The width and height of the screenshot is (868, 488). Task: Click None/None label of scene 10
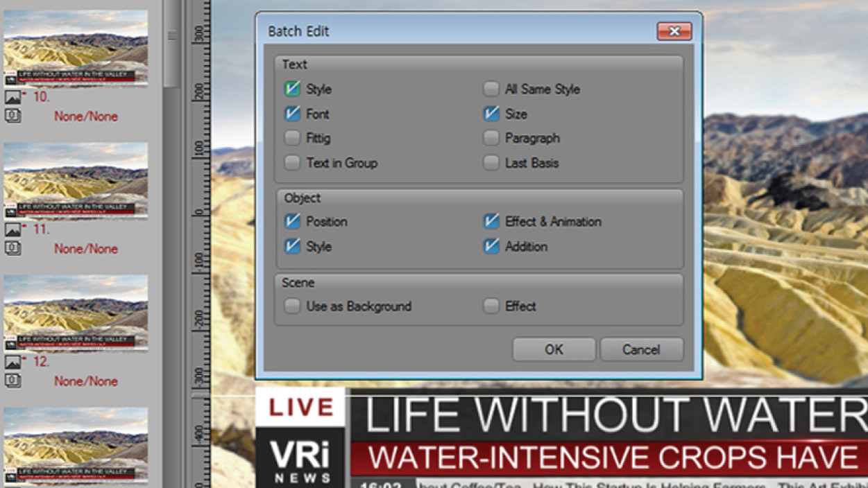pyautogui.click(x=86, y=116)
